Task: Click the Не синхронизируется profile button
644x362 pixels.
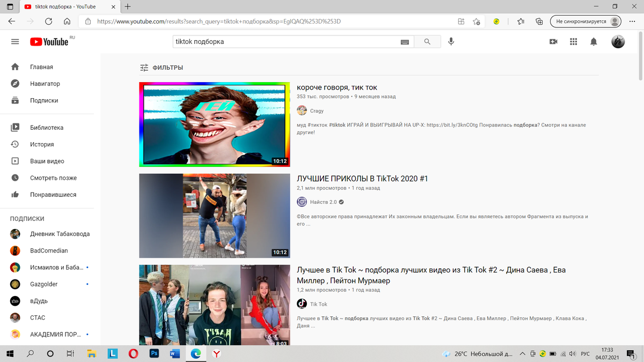Action: tap(586, 21)
